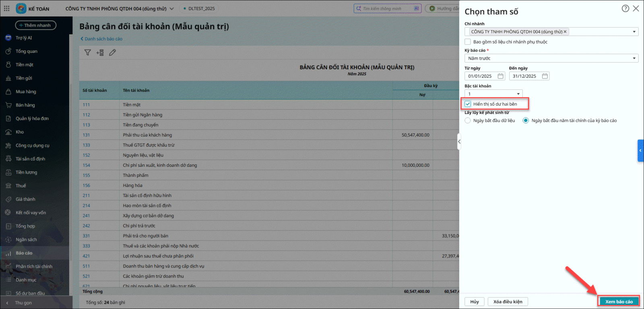Toggle Hiển thị số dư hai bên checkbox
The width and height of the screenshot is (644, 309).
468,104
